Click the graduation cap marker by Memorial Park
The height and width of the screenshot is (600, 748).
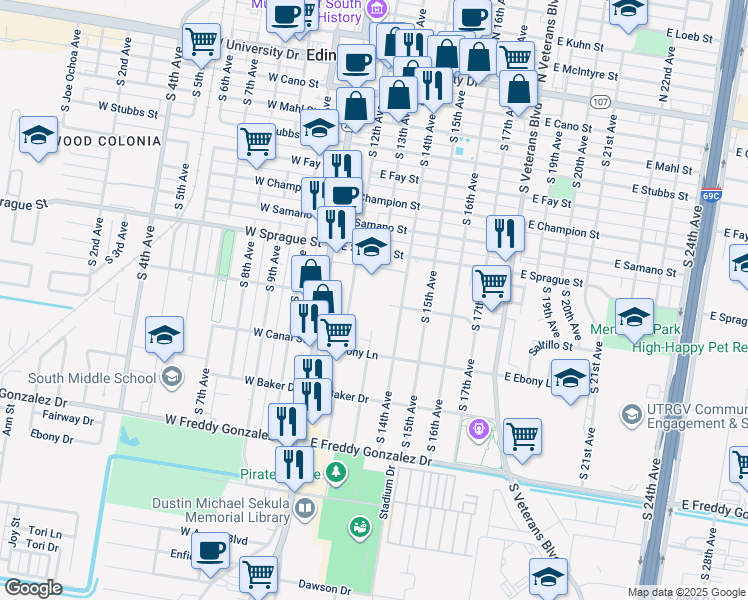[634, 318]
